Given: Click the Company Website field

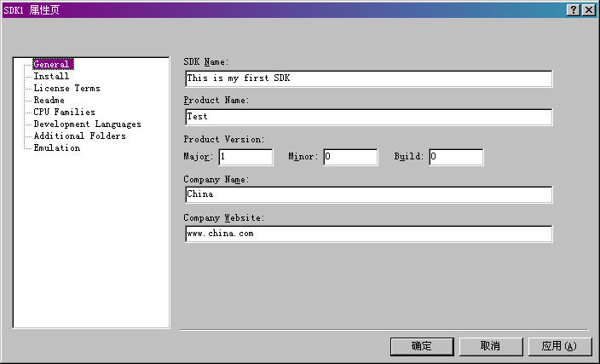Looking at the screenshot, I should tap(368, 234).
